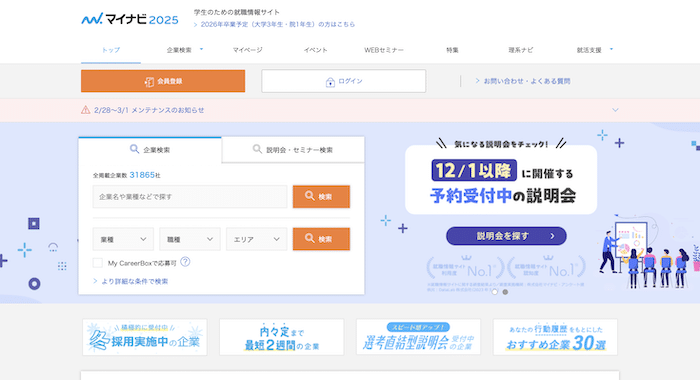The image size is (700, 380).
Task: Open the WEBセミナー navigation item
Action: [x=383, y=50]
